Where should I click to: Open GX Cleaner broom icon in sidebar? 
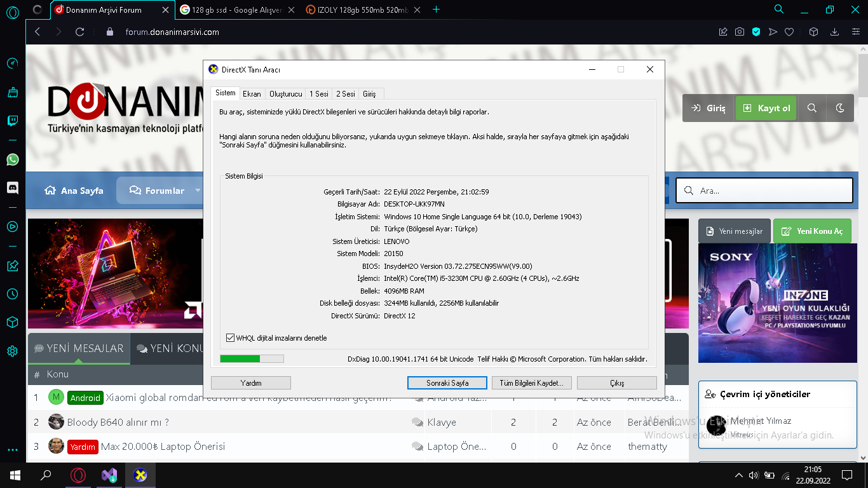point(13,92)
